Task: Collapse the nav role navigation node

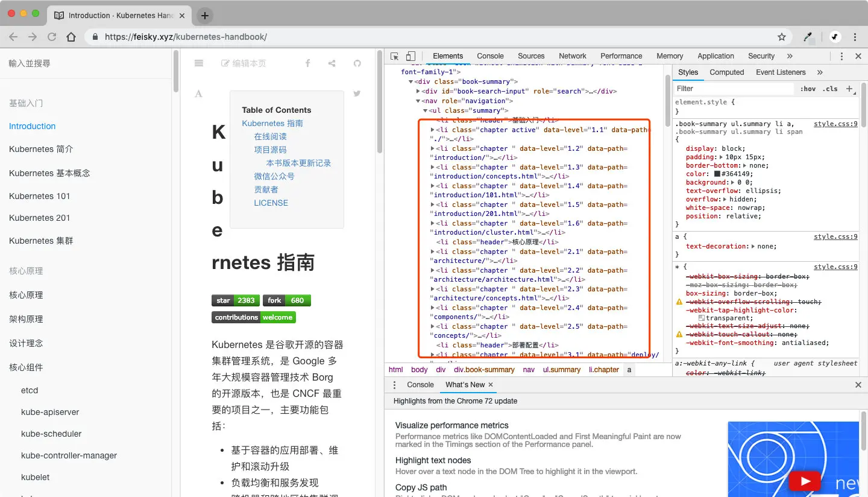Action: pyautogui.click(x=418, y=101)
